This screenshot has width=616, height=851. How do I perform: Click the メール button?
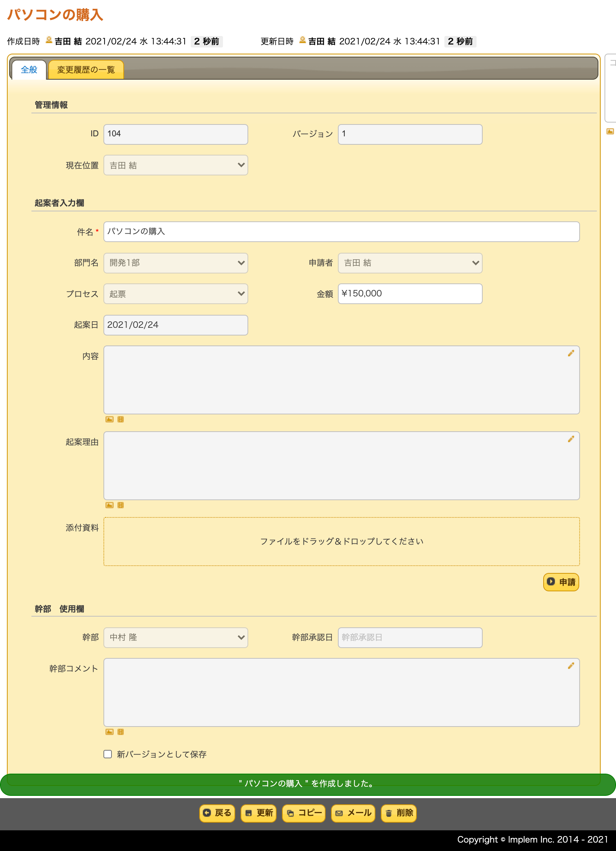click(353, 813)
